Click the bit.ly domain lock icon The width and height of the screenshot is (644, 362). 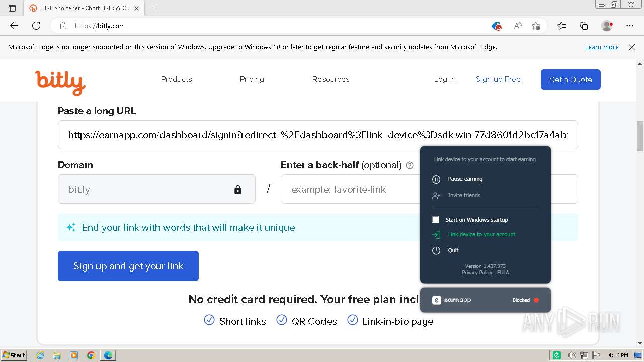pos(238,190)
